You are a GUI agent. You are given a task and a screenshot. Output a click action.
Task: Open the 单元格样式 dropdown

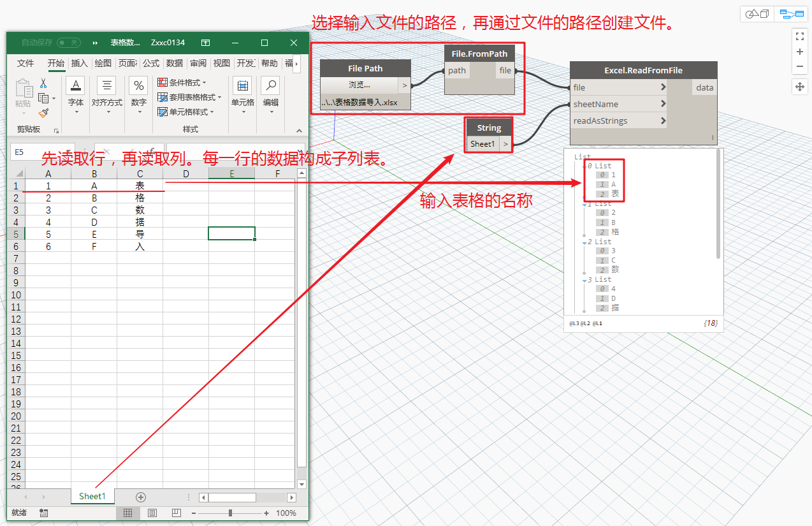186,112
